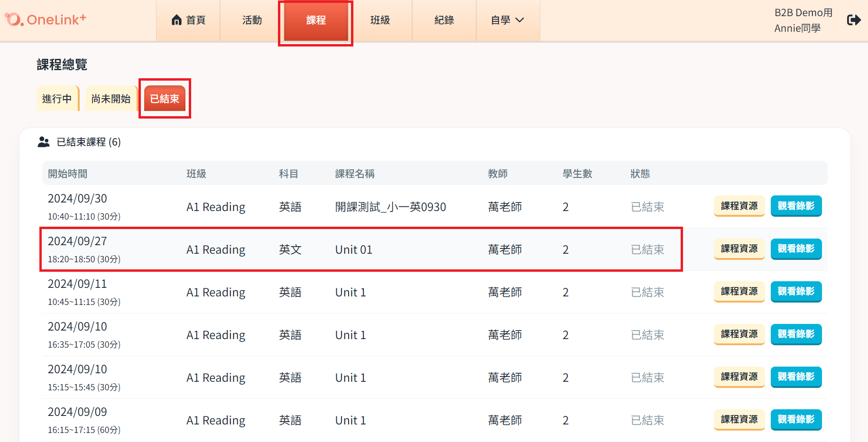Click the date 2024/09/09
868x442 pixels.
[77, 412]
